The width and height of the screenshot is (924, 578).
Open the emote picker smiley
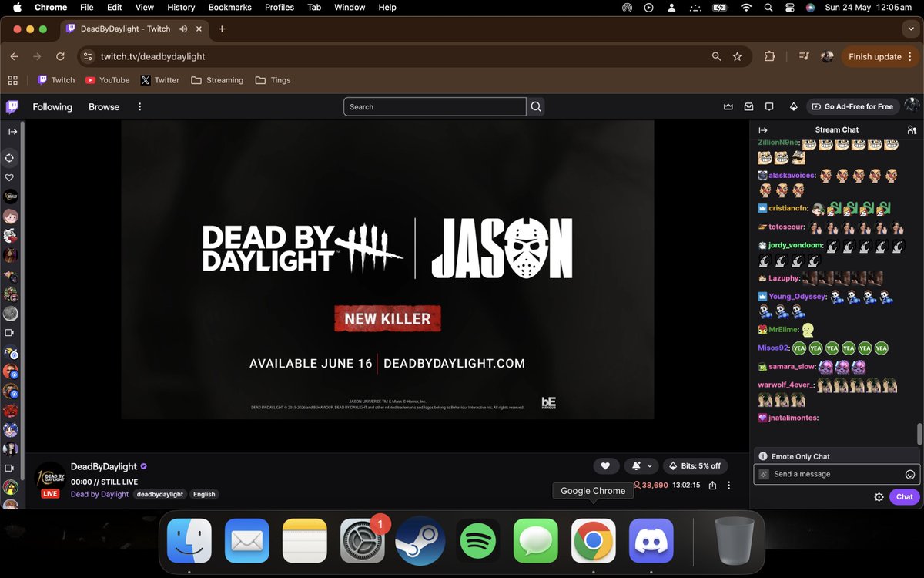tap(910, 474)
